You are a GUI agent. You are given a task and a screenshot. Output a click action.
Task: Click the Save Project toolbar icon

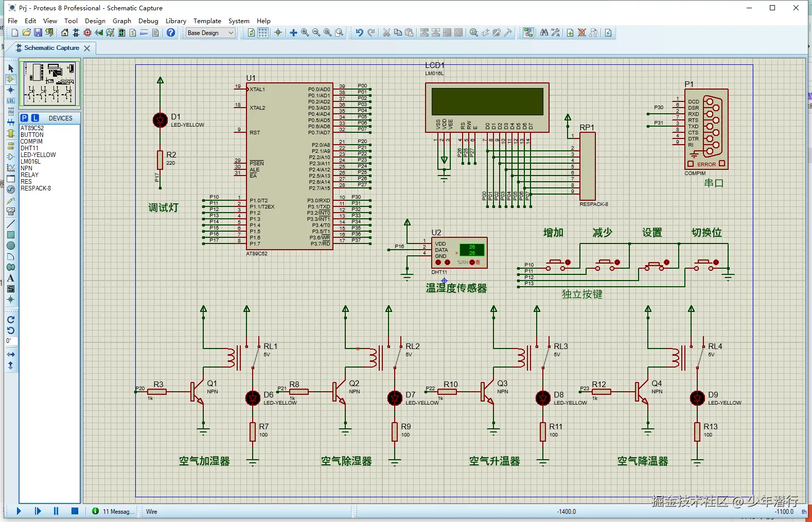pos(38,33)
